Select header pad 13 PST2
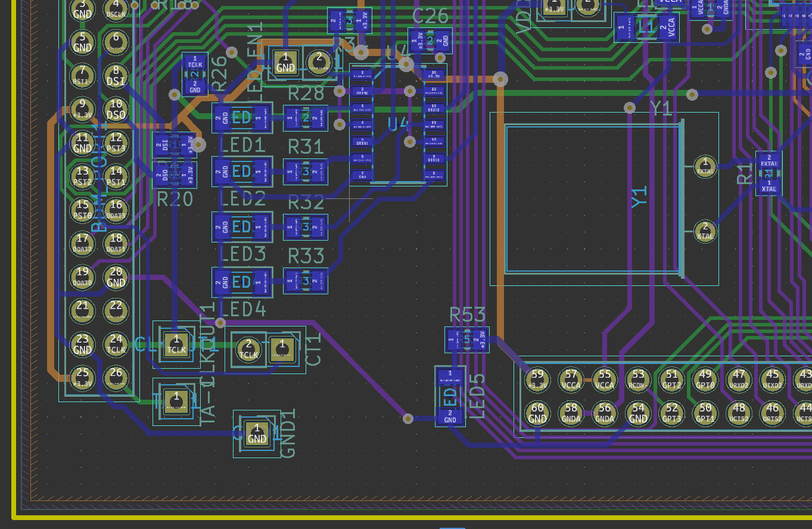Viewport: 812px width, 529px height. pyautogui.click(x=82, y=177)
